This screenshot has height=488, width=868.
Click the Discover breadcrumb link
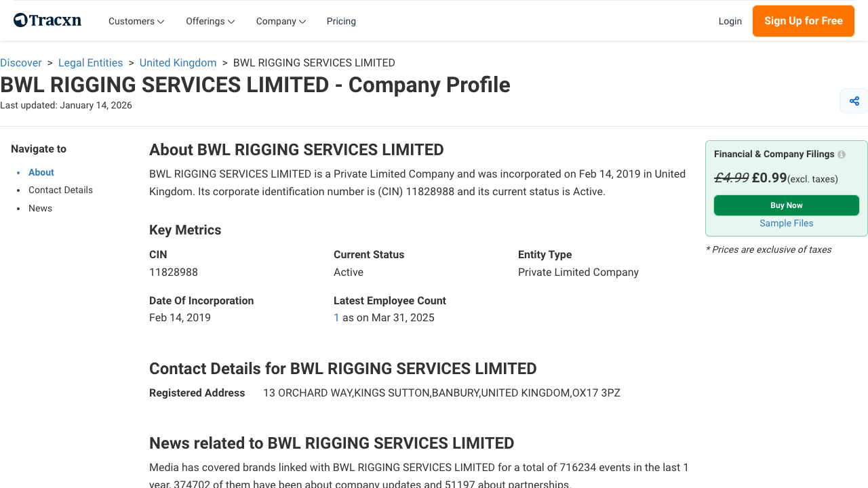point(21,62)
